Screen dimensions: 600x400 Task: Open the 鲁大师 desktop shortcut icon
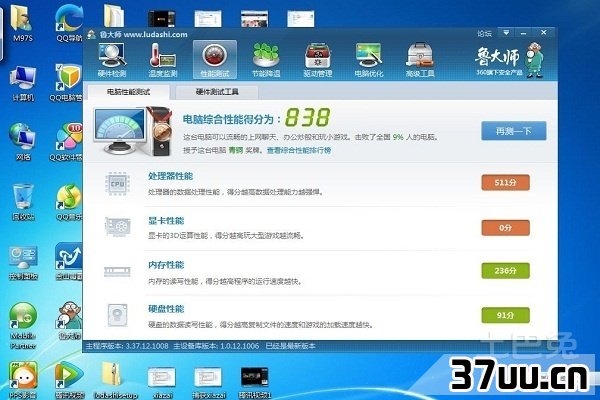(70, 321)
